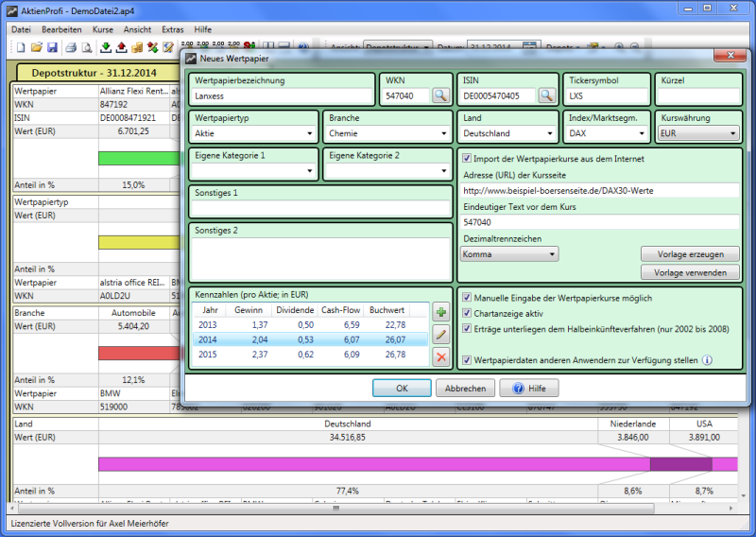Open the Wertpapiertyp dropdown showing Aktie
Viewport: 756px width, 537px height.
253,134
